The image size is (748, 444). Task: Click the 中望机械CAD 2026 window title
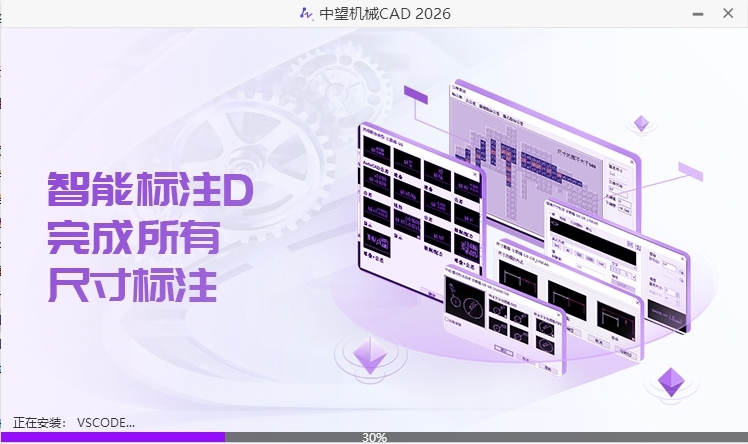click(382, 13)
